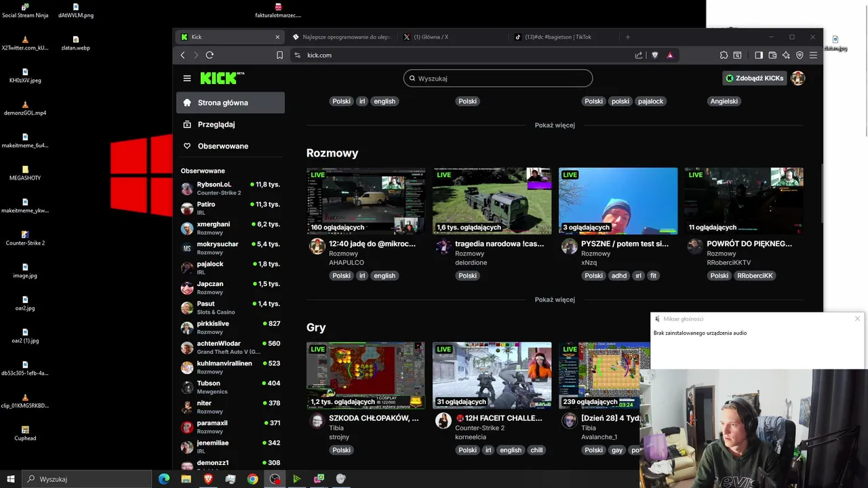Open pajalock channel in followed list
This screenshot has height=488, width=868.
231,268
